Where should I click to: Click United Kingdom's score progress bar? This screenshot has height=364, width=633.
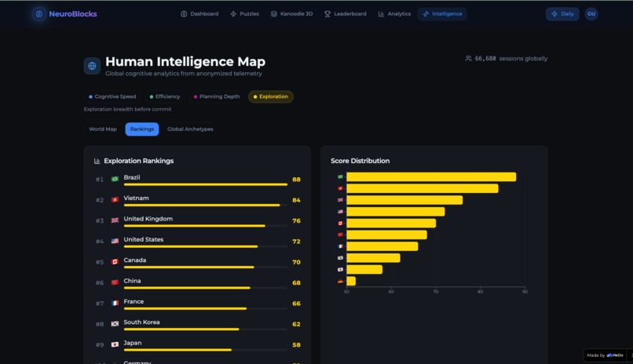tap(206, 226)
